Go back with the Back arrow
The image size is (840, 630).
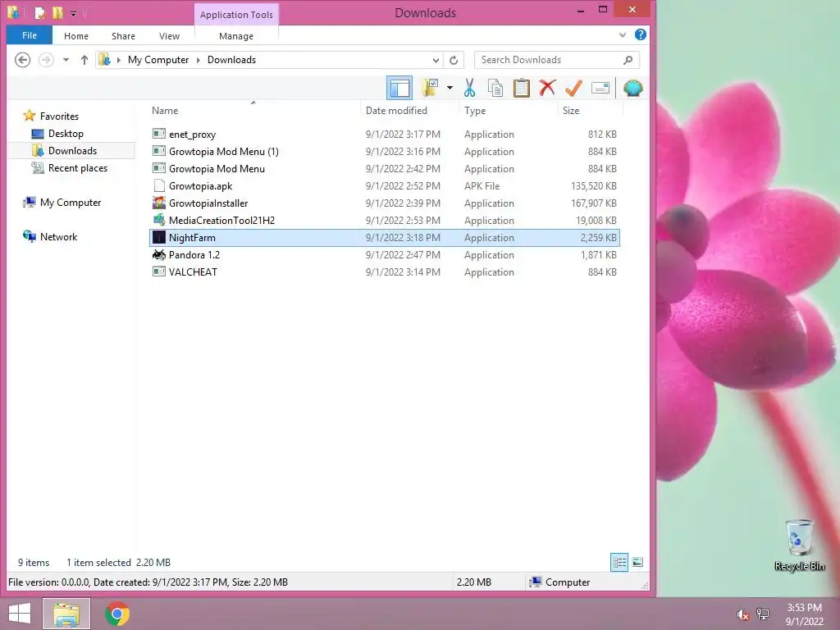(22, 59)
